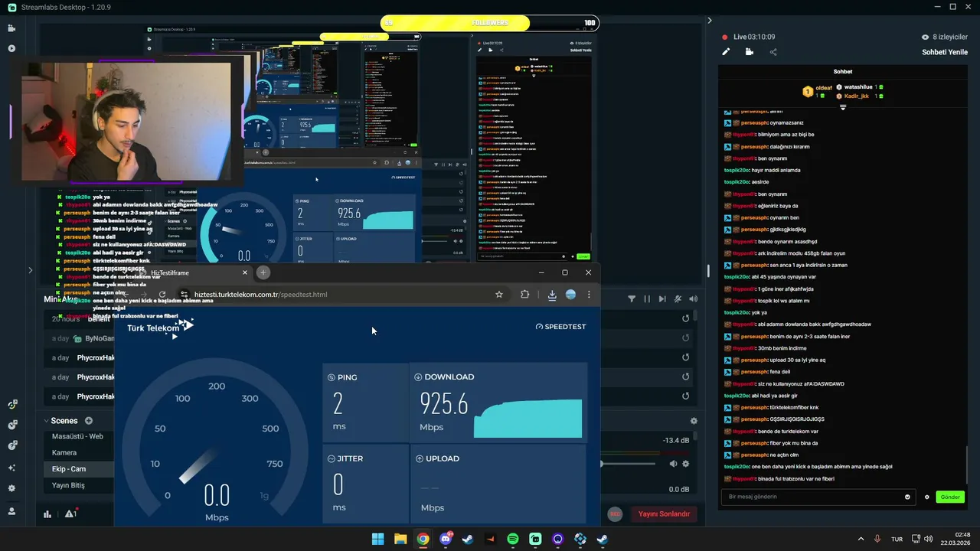Toggle event sound speaker icon
The width and height of the screenshot is (980, 551).
694,299
